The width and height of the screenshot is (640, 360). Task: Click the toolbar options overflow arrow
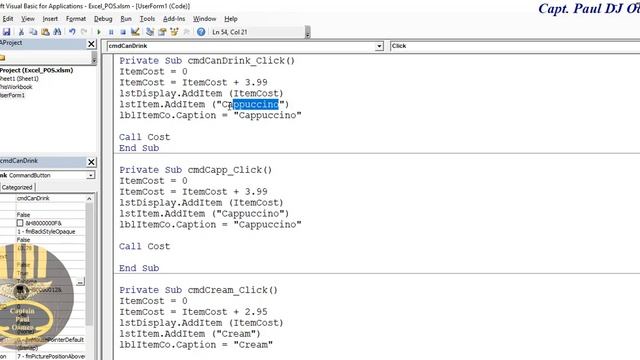click(x=307, y=32)
